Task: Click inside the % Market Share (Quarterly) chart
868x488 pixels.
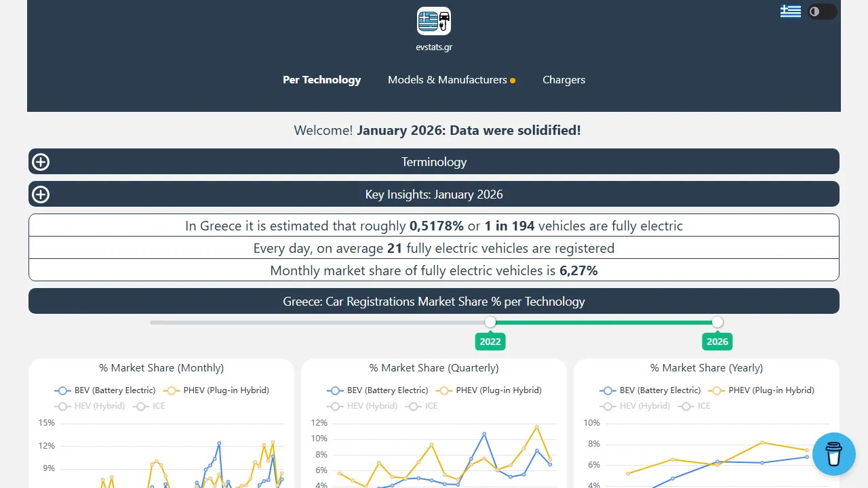Action: (x=434, y=454)
